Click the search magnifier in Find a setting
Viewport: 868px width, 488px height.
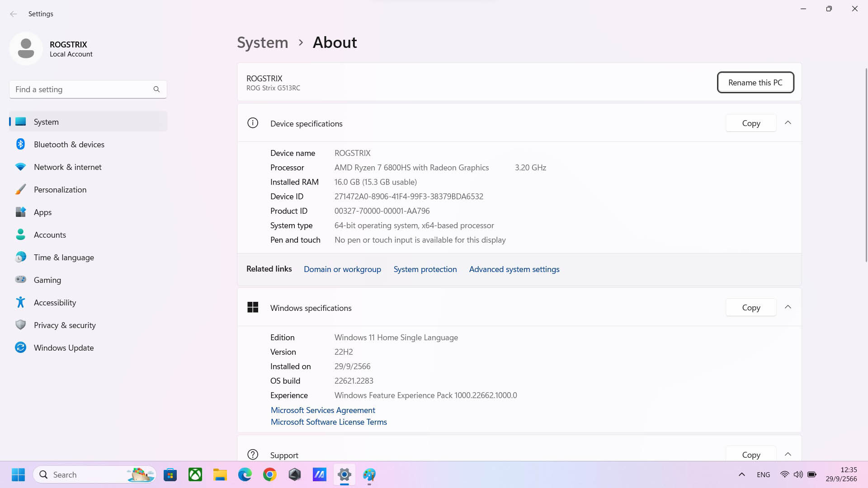pos(156,89)
